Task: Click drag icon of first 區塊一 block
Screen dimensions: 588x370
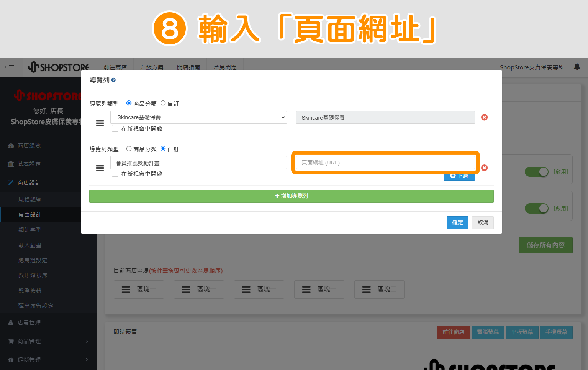Action: [126, 289]
